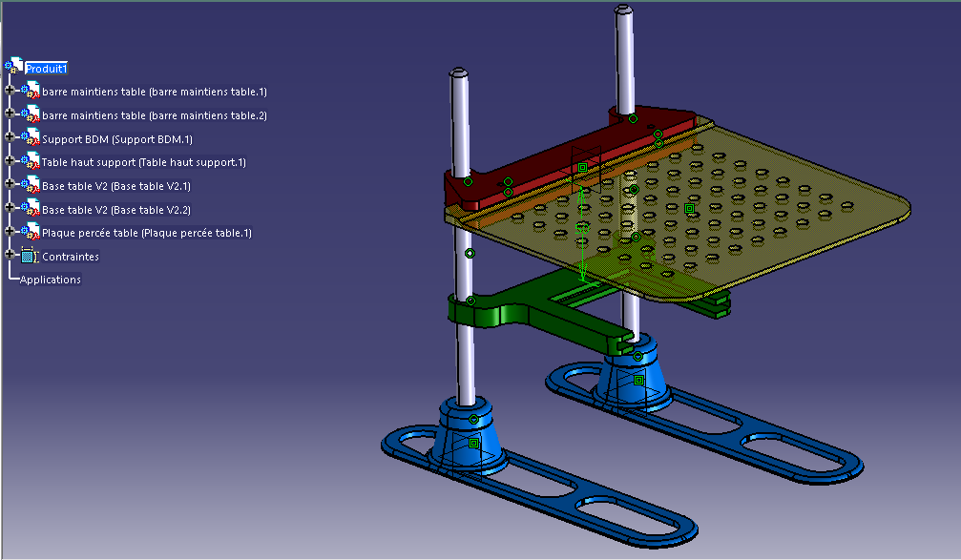Expand the Plaque percée table.1 node
The height and width of the screenshot is (560, 961).
click(10, 231)
